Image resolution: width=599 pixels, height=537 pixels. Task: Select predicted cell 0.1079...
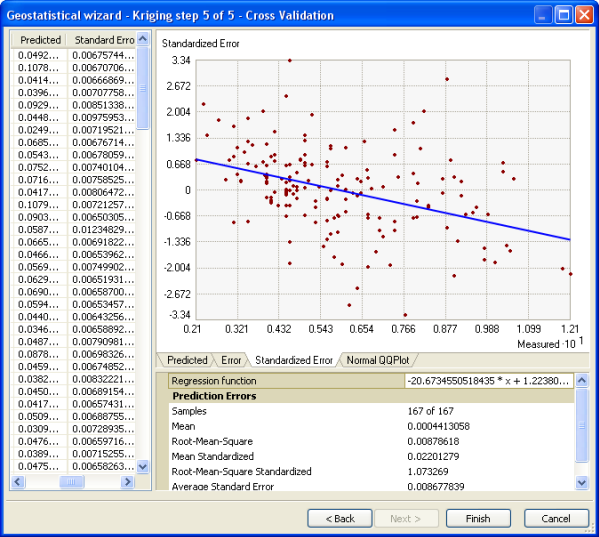click(39, 205)
